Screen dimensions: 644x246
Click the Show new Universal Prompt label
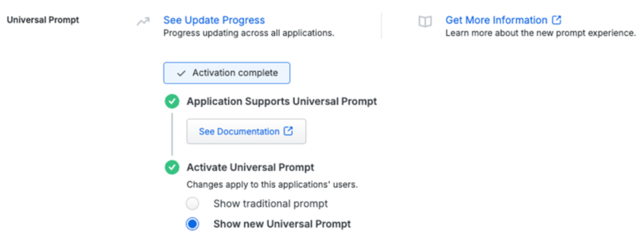coord(282,224)
